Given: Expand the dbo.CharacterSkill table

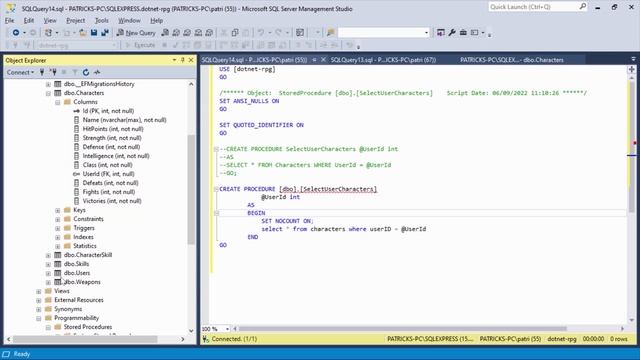Looking at the screenshot, I should (x=48, y=256).
